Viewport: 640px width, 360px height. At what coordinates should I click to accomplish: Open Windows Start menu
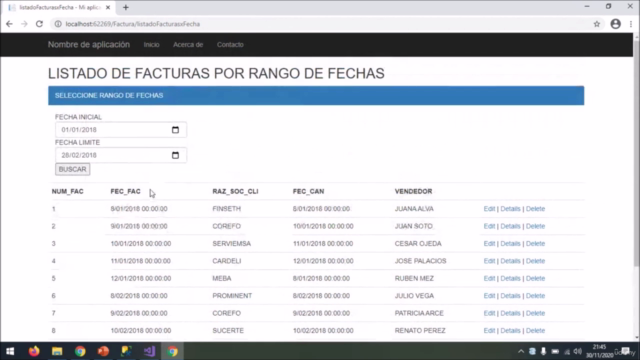coord(10,351)
